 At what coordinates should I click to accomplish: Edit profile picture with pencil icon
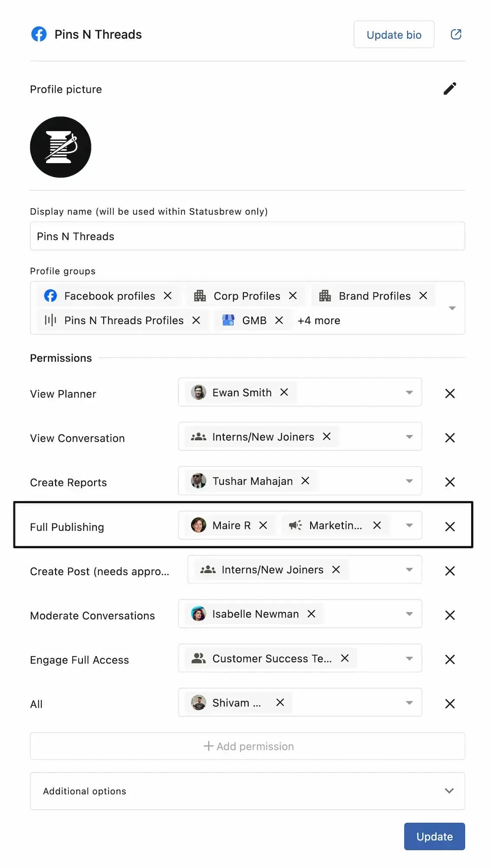coord(450,89)
